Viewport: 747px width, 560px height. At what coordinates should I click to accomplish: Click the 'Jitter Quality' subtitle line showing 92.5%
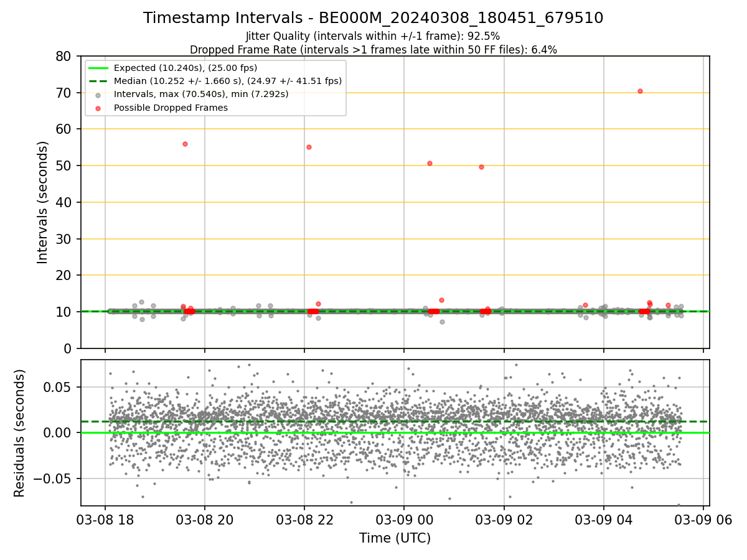(373, 36)
